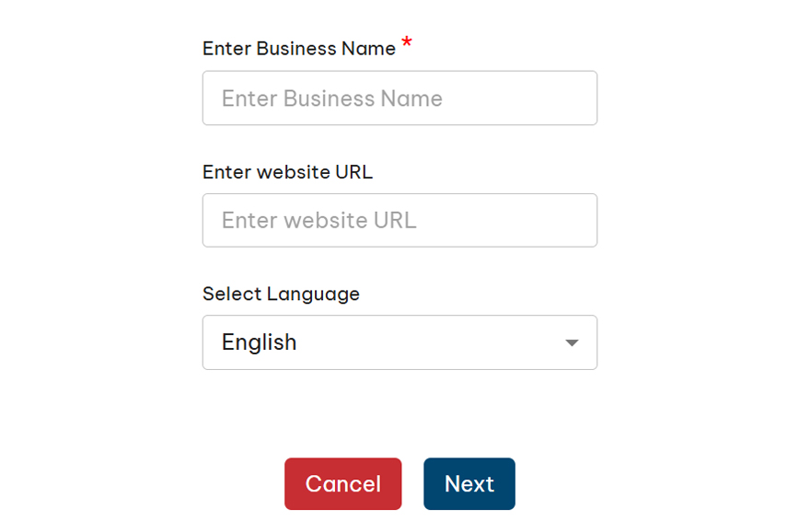This screenshot has width=799, height=532.
Task: Click the Enter Business Name input field
Action: click(x=399, y=98)
